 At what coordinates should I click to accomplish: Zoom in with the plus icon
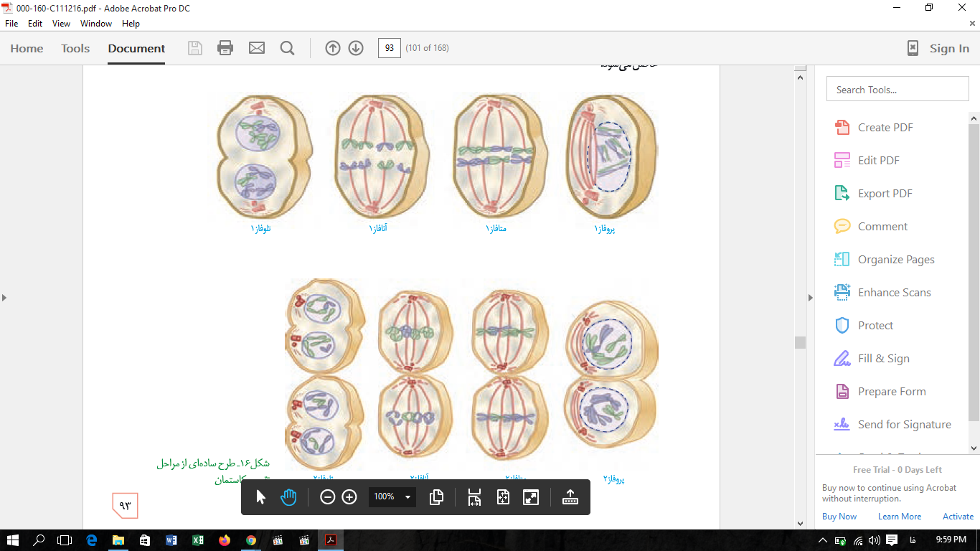click(349, 496)
